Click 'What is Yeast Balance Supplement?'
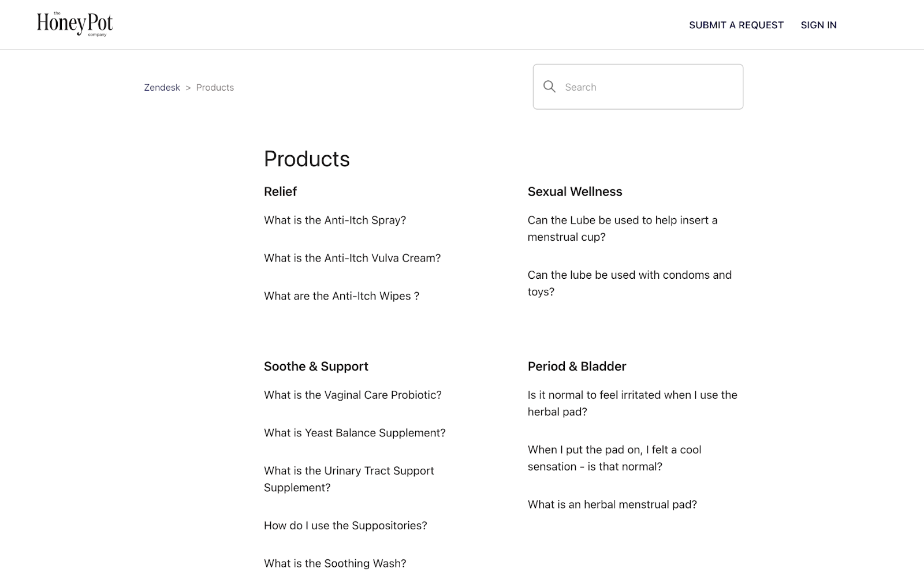Viewport: 924px width, 572px height. 355,432
